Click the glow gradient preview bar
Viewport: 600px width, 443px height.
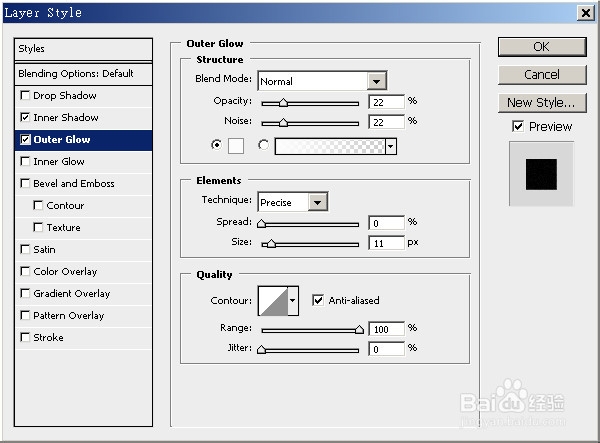click(330, 146)
